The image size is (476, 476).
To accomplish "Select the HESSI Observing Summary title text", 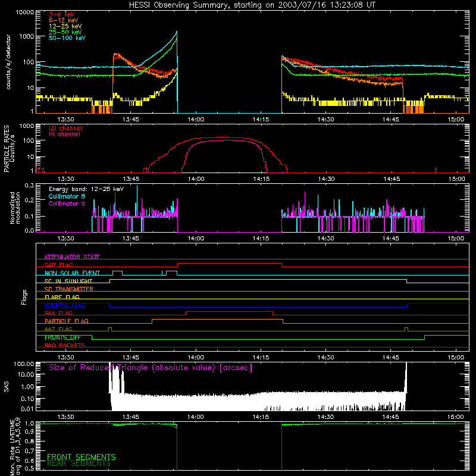I will [x=252, y=5].
